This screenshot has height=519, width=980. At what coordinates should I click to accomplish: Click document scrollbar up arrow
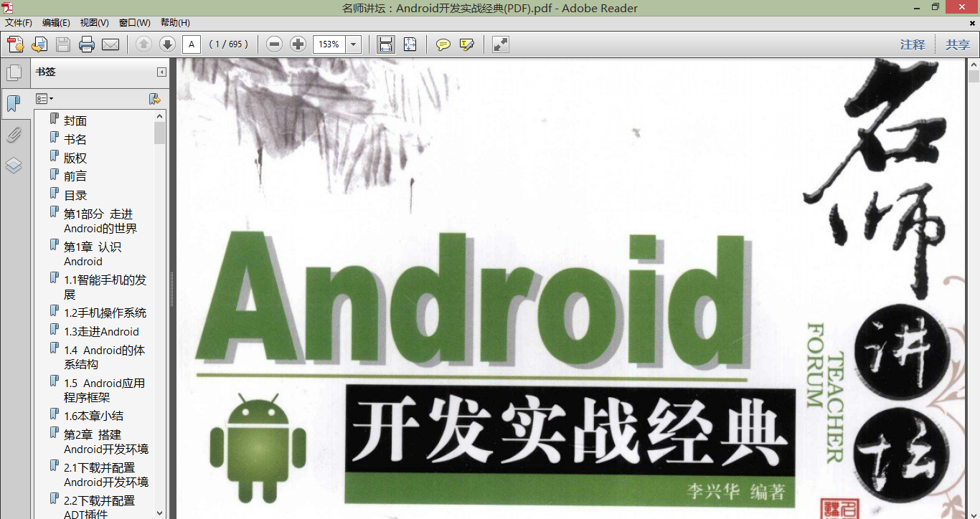tap(974, 65)
